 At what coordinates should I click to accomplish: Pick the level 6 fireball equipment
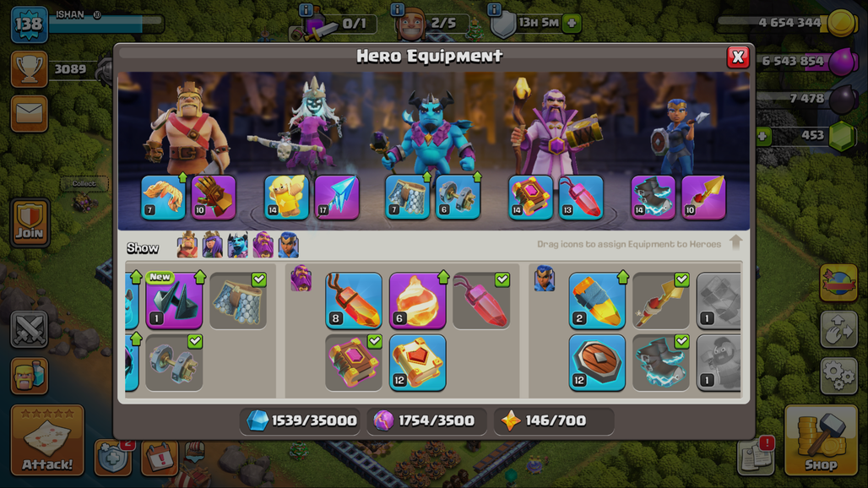(x=417, y=301)
